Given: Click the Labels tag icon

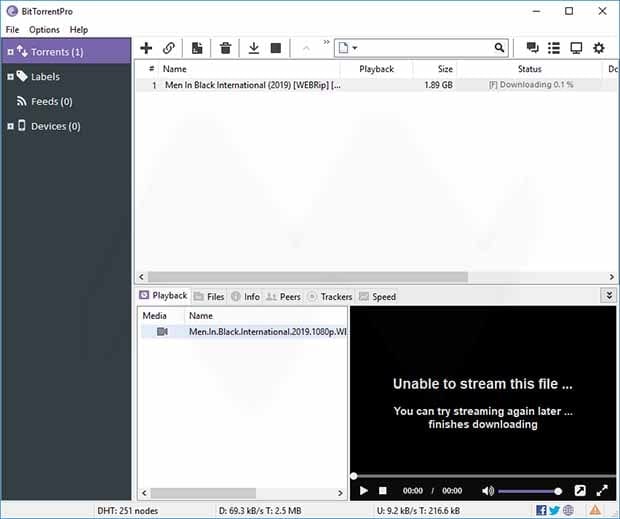Looking at the screenshot, I should (x=22, y=76).
